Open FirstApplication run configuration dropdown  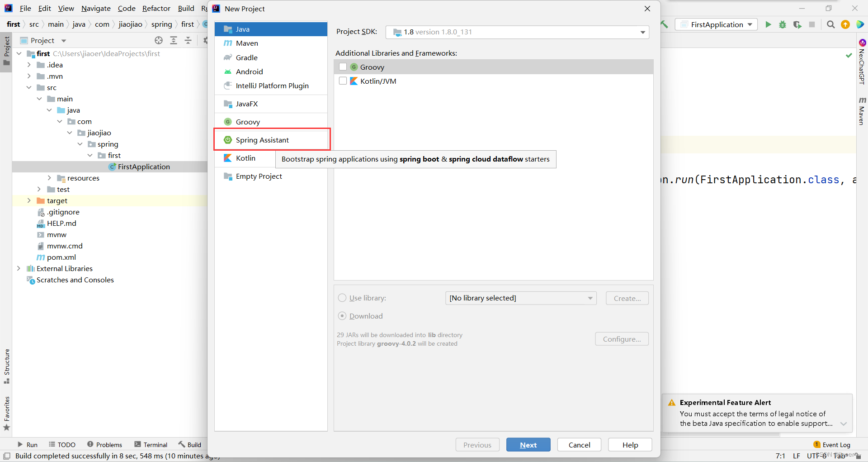click(716, 24)
